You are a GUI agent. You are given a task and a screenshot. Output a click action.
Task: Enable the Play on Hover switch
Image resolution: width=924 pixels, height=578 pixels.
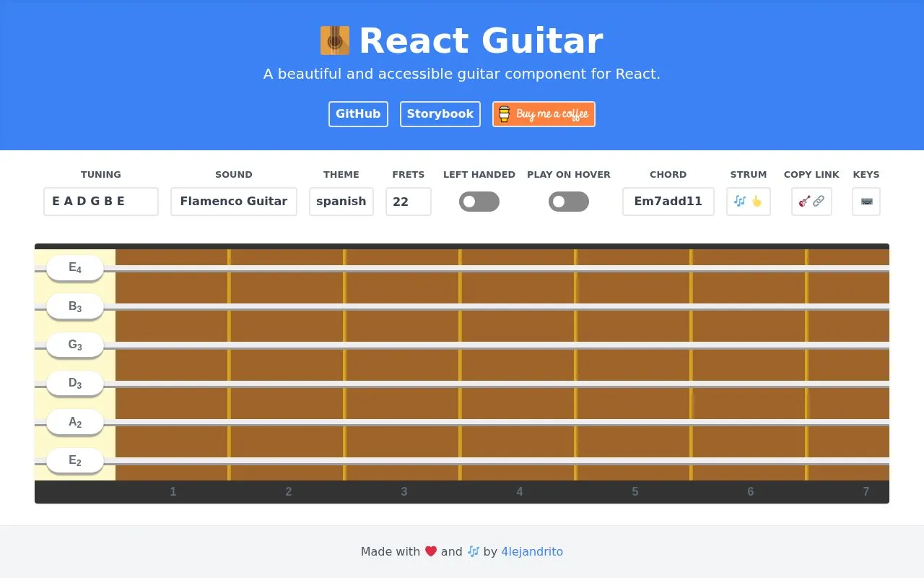click(x=569, y=202)
